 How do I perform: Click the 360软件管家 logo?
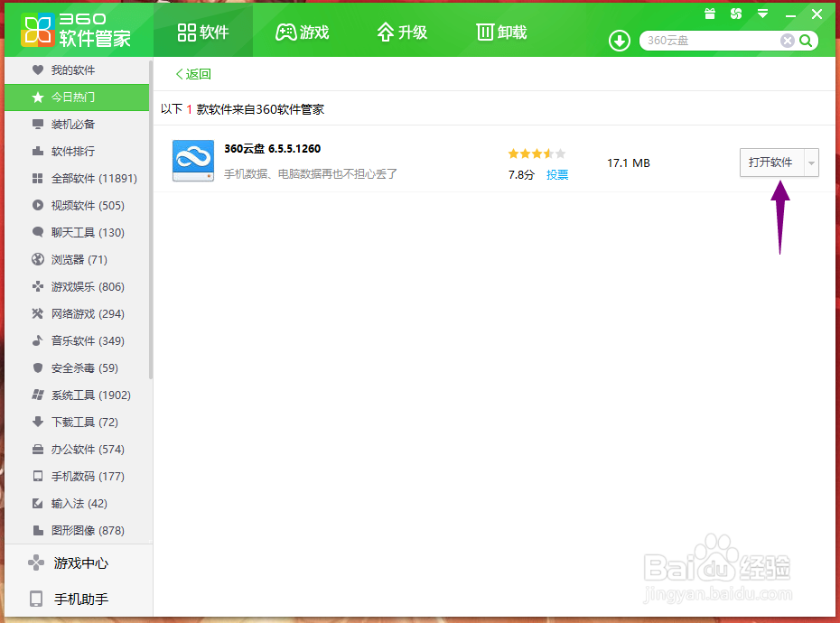76,30
